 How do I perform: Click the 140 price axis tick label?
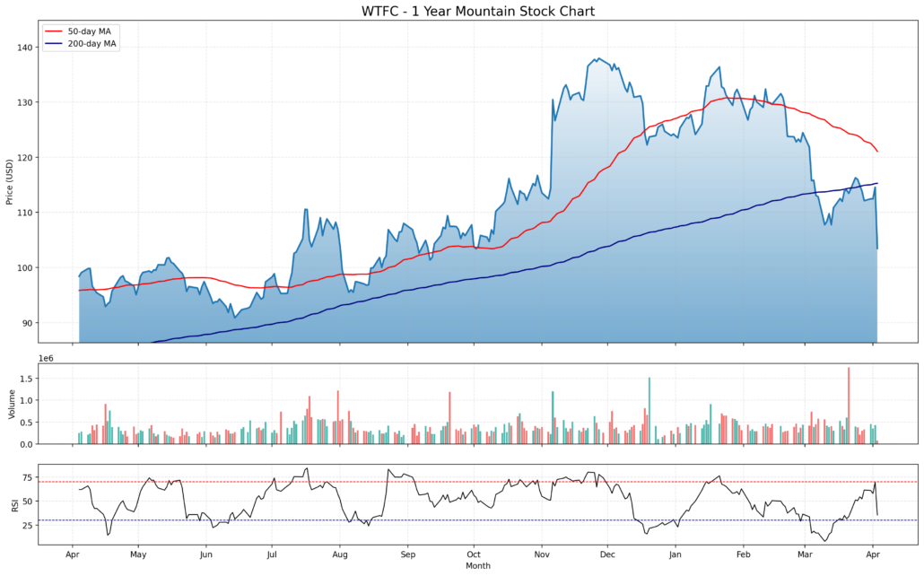click(x=25, y=48)
